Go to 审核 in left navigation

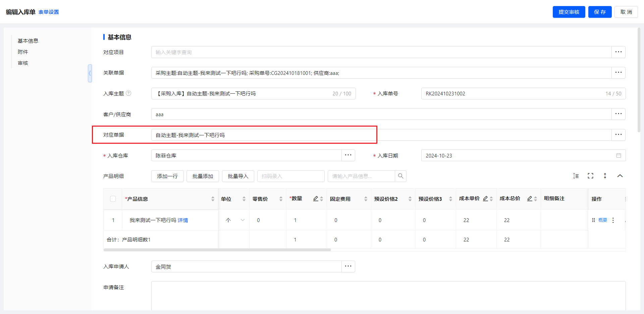coord(23,63)
